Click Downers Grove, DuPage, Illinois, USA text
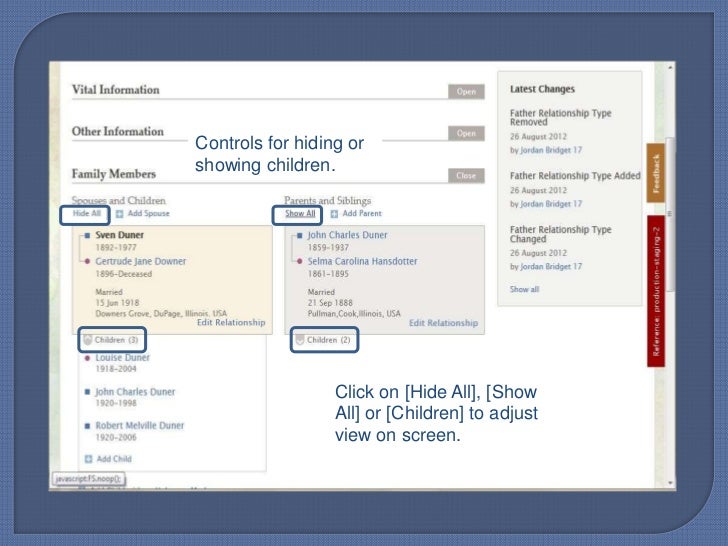This screenshot has width=728, height=546. point(161,313)
